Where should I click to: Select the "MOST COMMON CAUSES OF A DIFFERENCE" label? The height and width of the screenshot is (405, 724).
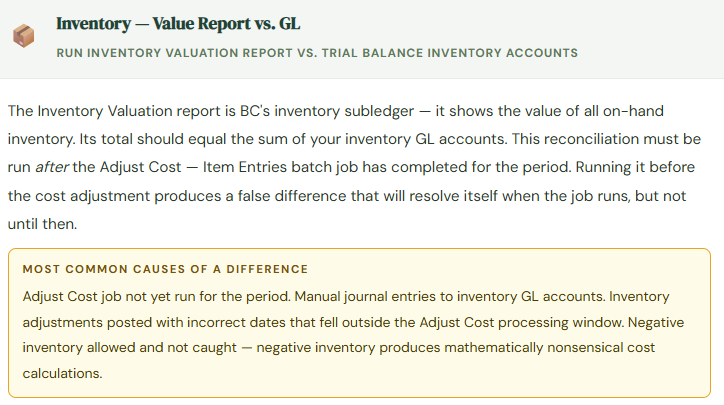[165, 269]
